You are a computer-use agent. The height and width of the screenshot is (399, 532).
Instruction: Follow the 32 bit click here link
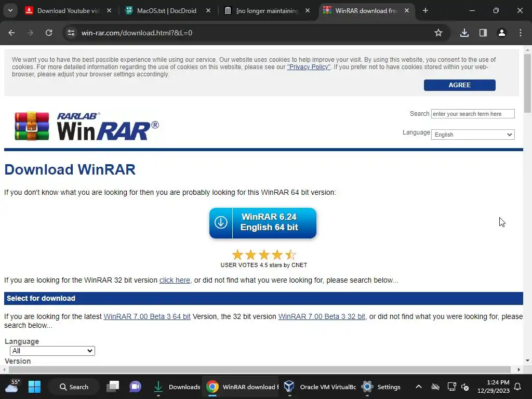[175, 280]
